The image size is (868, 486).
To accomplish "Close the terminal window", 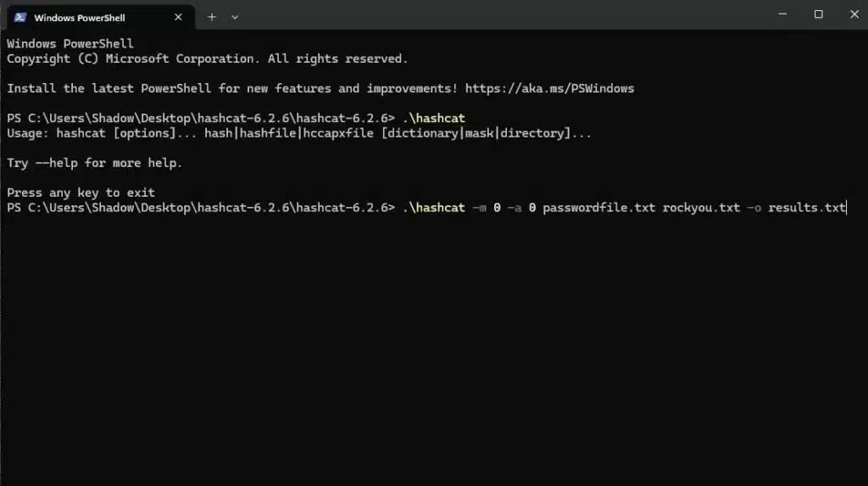I will (854, 14).
